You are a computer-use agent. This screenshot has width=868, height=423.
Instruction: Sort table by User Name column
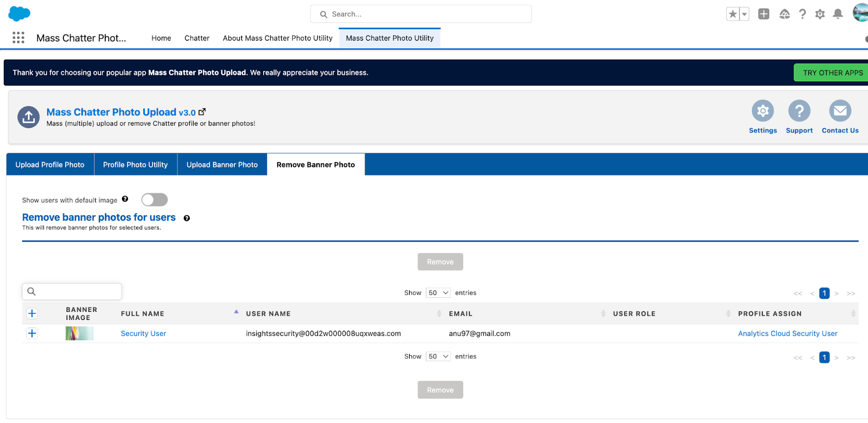click(x=268, y=313)
